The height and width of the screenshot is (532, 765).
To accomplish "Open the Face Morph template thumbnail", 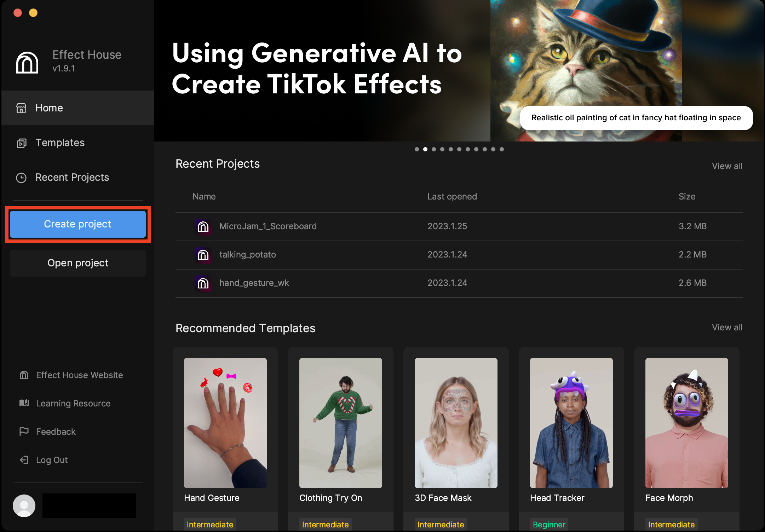I will click(687, 423).
